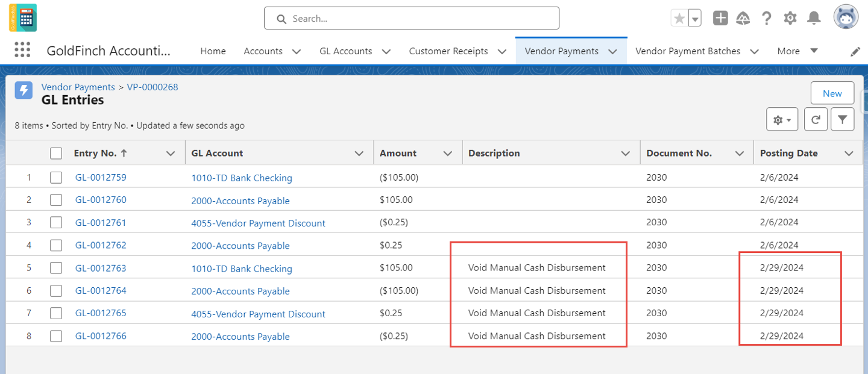The width and height of the screenshot is (868, 374).
Task: Open the Vendor Payments tab
Action: [x=562, y=51]
